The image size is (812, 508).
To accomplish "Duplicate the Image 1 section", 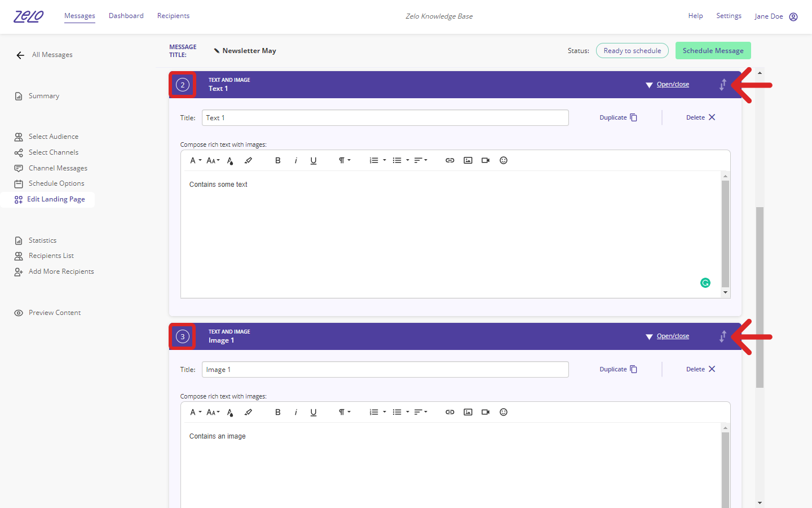I will click(x=618, y=369).
